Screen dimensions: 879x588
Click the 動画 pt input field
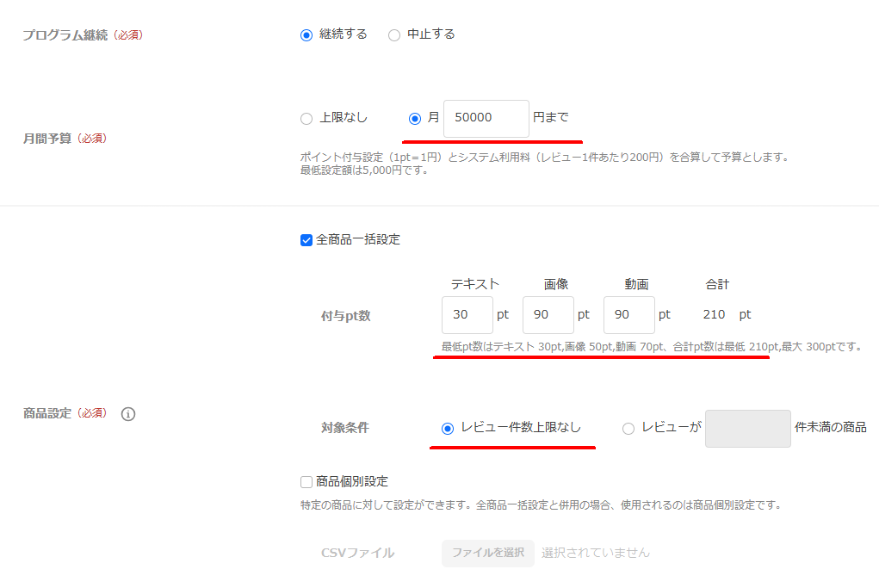(628, 315)
